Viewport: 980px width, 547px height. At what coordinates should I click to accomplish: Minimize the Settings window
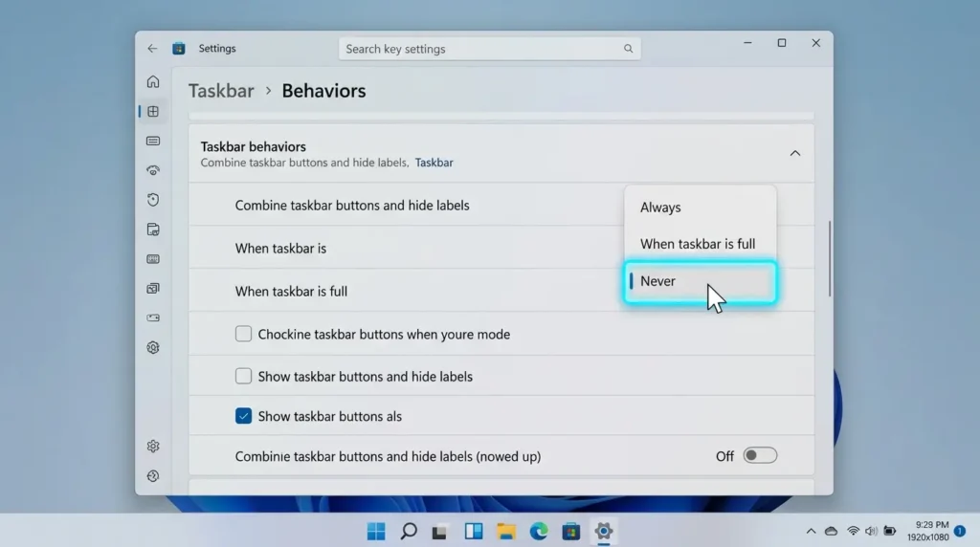pos(747,43)
